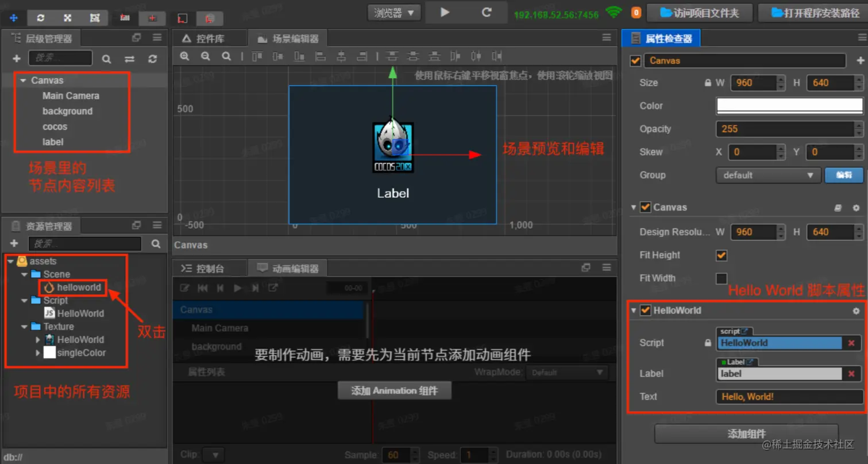Switch to the 控制台 console tab
The image size is (868, 464).
click(203, 269)
